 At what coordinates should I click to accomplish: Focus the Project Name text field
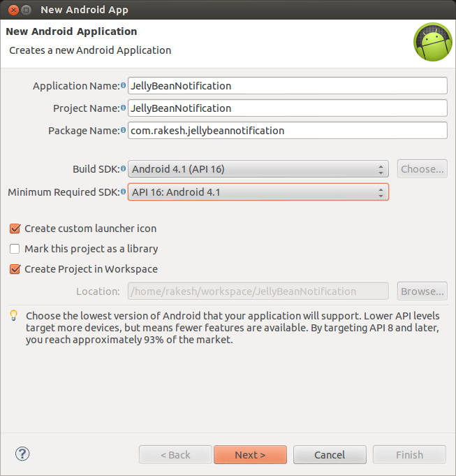tap(288, 108)
